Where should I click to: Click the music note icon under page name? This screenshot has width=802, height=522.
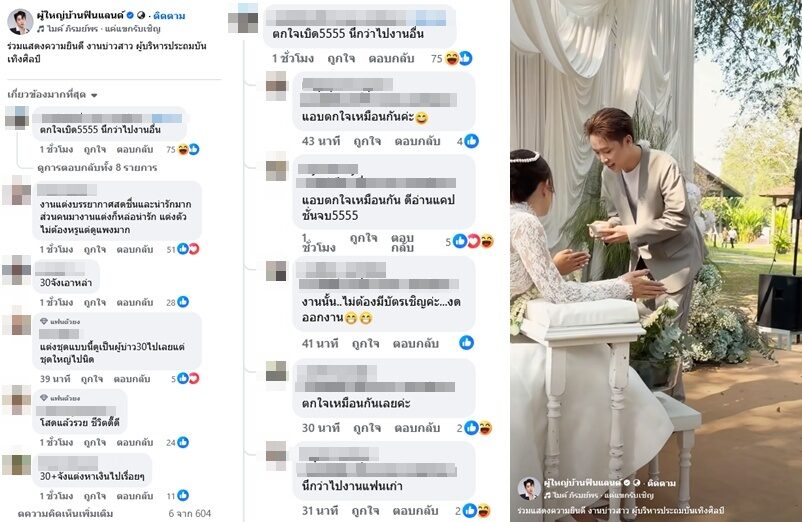[x=40, y=29]
